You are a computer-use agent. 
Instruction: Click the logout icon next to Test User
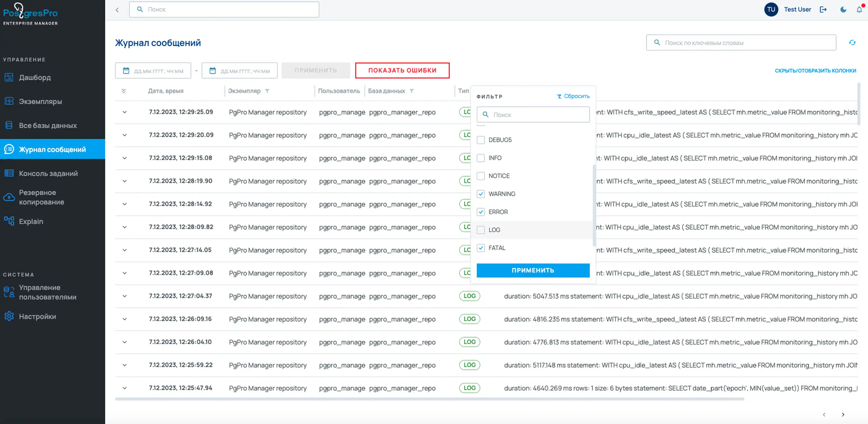pyautogui.click(x=823, y=9)
